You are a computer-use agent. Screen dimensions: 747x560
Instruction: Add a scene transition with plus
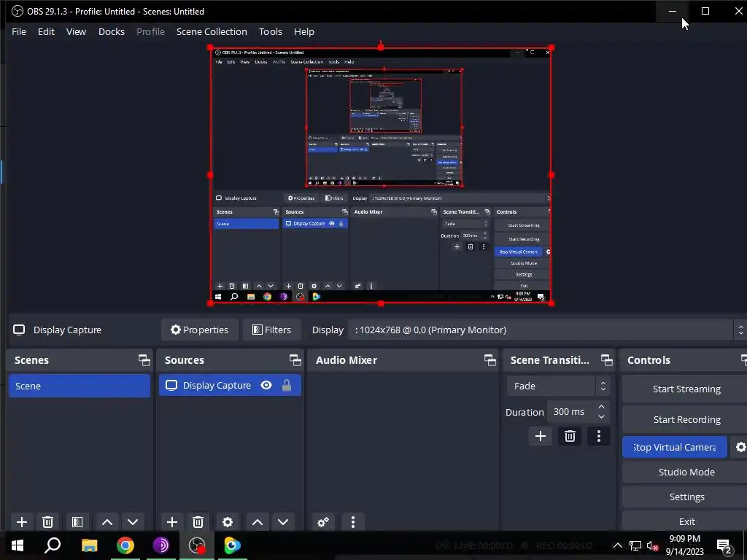click(x=541, y=436)
